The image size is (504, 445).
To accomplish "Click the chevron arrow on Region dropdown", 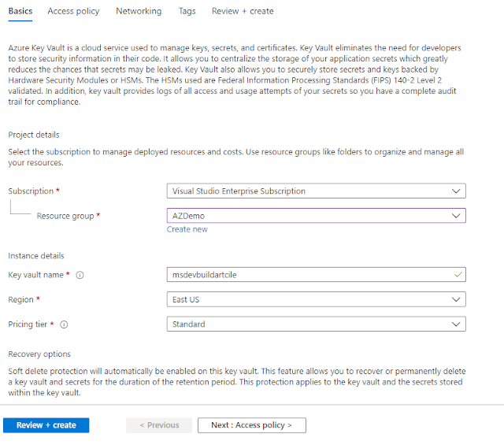I will tap(454, 299).
